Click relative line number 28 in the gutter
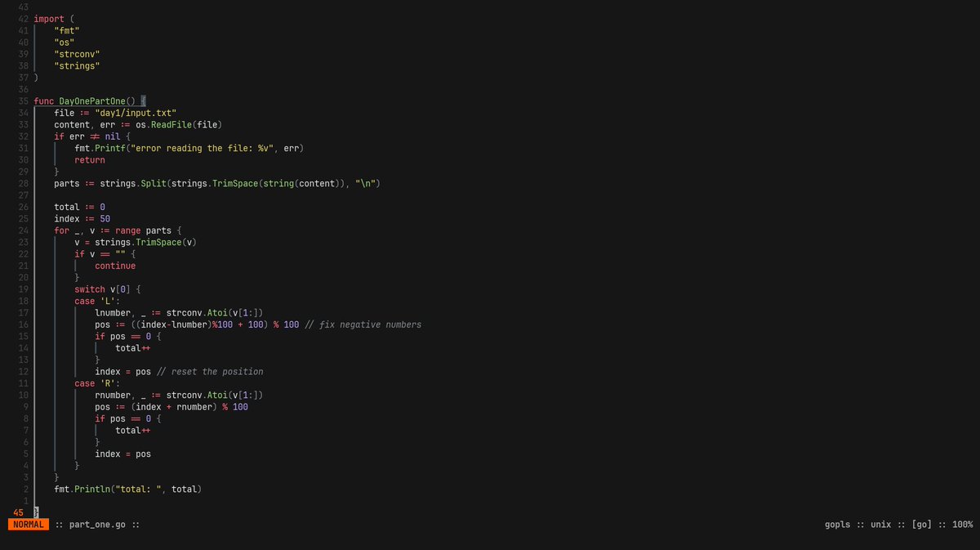The image size is (980, 550). 24,183
